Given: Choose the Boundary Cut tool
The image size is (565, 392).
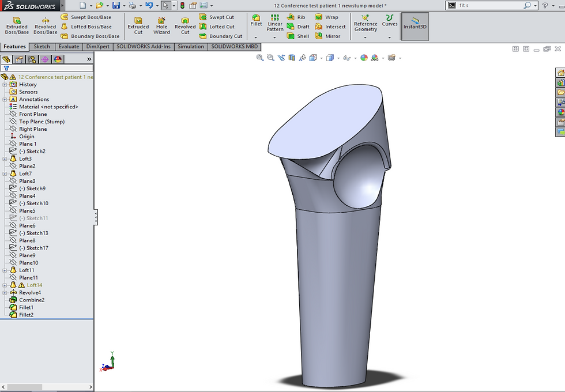Looking at the screenshot, I should [x=220, y=36].
